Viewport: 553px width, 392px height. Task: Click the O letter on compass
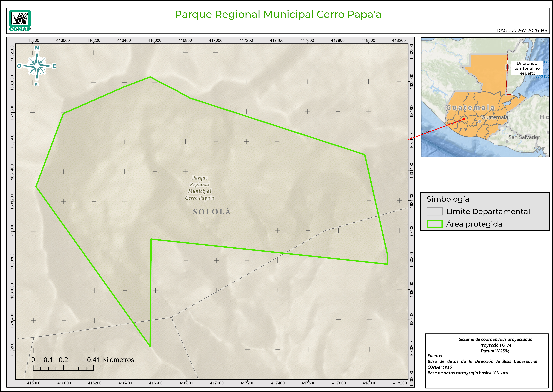(x=19, y=66)
